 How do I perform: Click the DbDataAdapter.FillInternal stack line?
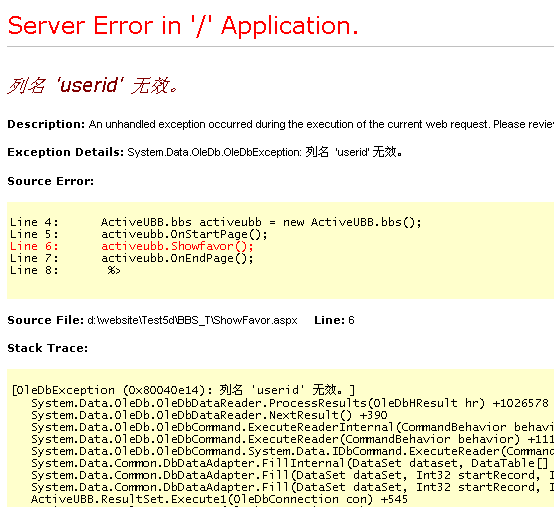290,463
